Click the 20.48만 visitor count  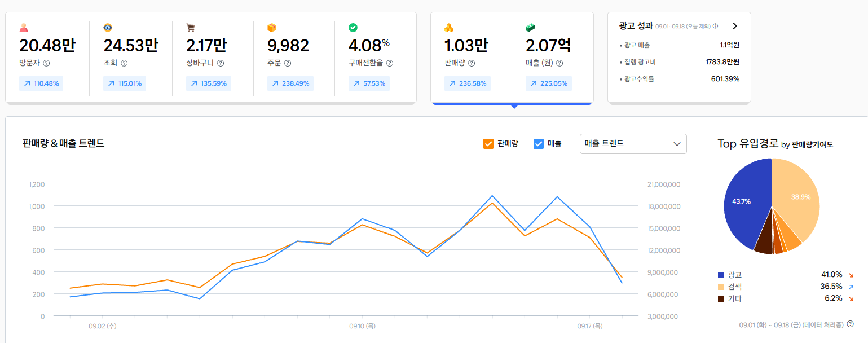[47, 46]
